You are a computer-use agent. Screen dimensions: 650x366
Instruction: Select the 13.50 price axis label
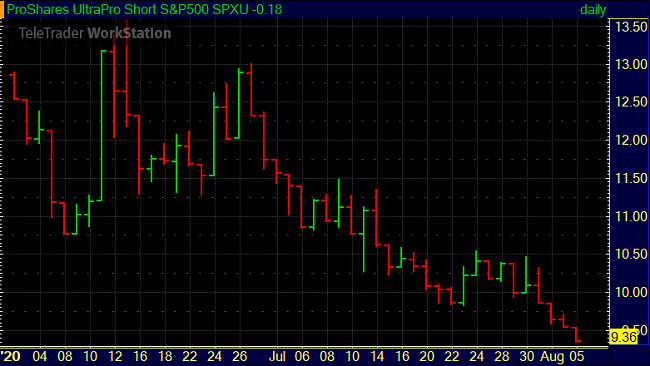[x=631, y=27]
